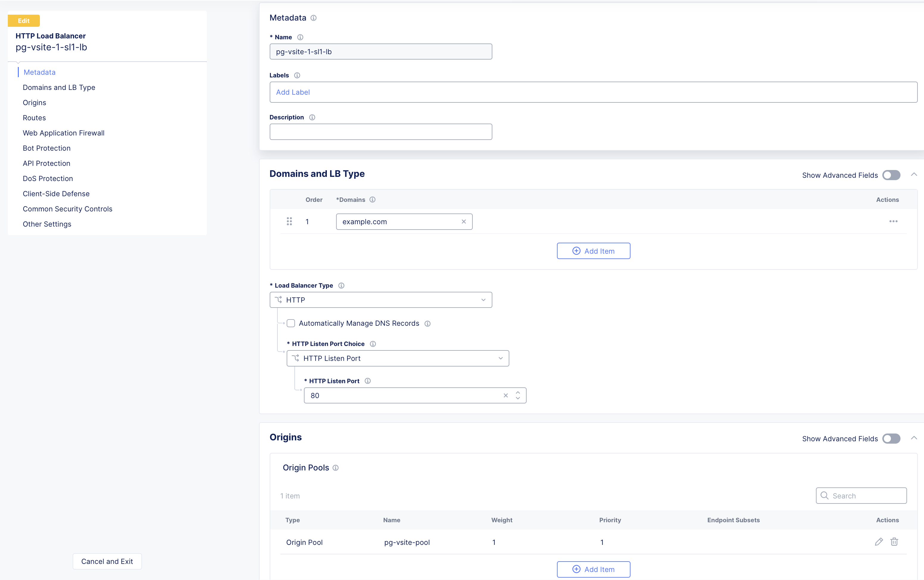Delete the pg-vsite-pool origin pool
Viewport: 924px width, 580px height.
click(x=895, y=542)
